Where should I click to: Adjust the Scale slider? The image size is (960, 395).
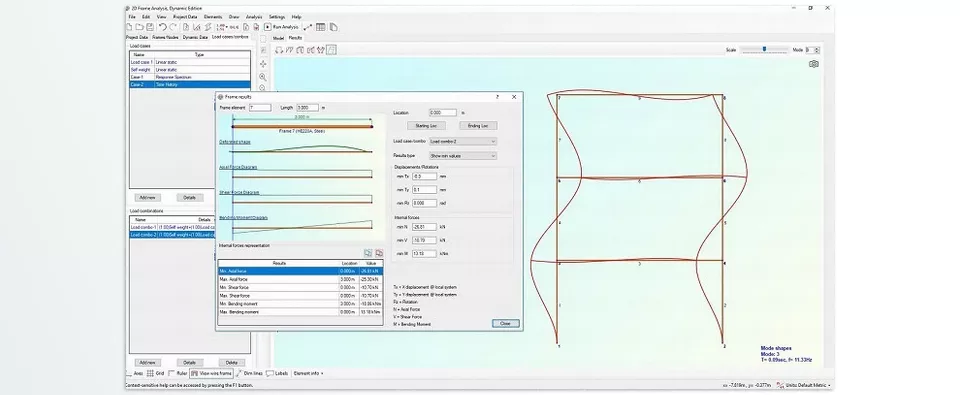764,50
